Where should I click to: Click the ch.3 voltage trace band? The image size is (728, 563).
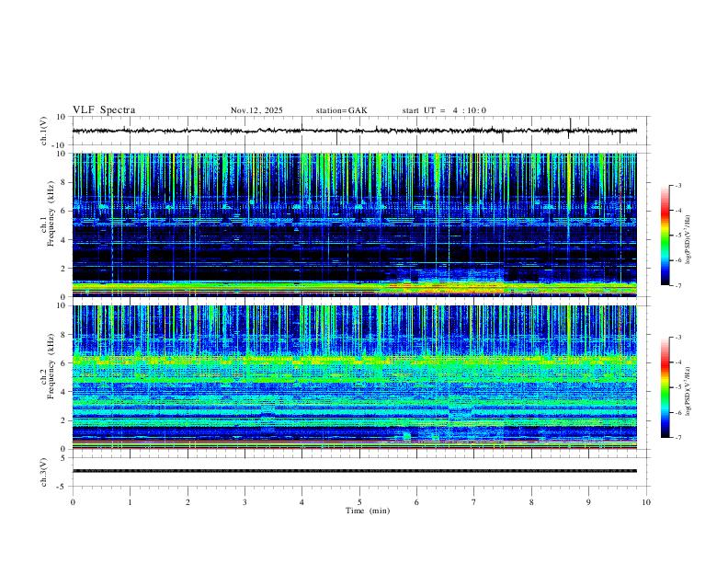[x=355, y=471]
